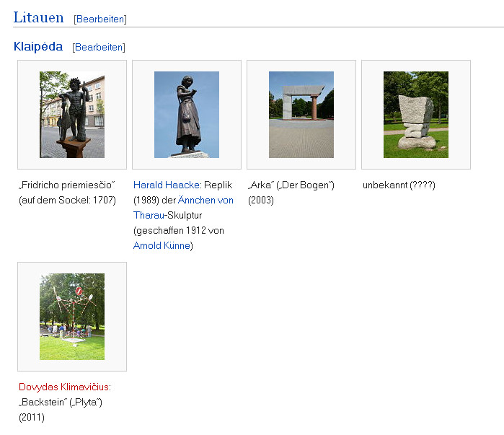The width and height of the screenshot is (504, 435).
Task: Click the "(2003)" year under Arka
Action: point(261,201)
